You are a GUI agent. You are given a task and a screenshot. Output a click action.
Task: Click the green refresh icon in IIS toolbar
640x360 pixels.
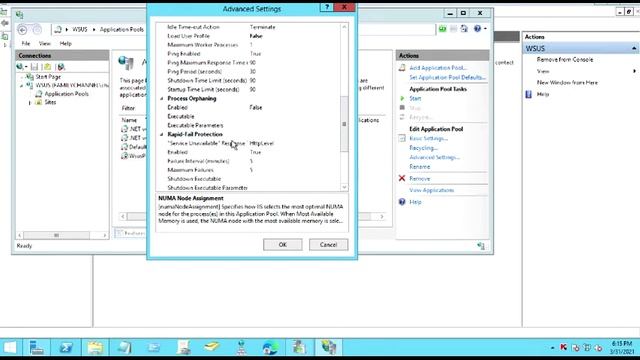[442, 29]
